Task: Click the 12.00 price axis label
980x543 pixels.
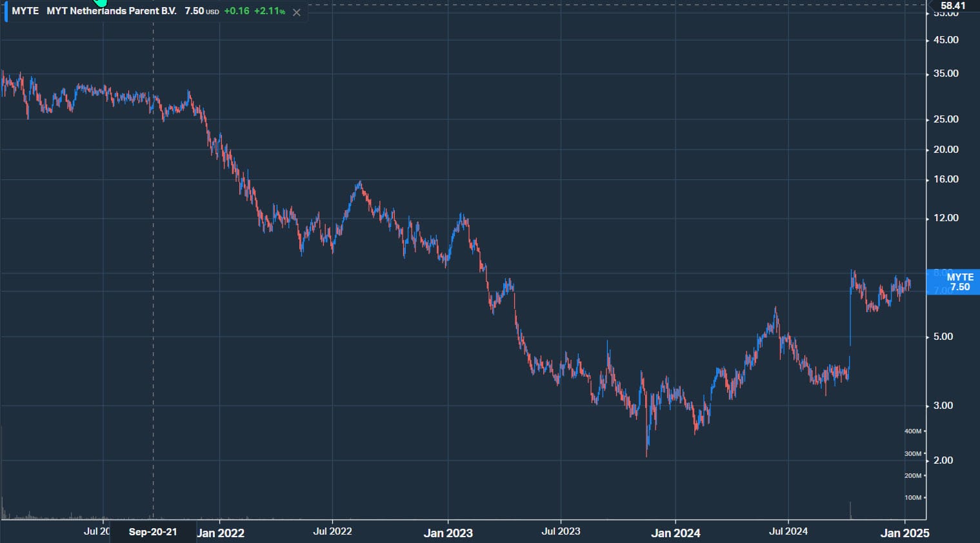Action: tap(946, 218)
